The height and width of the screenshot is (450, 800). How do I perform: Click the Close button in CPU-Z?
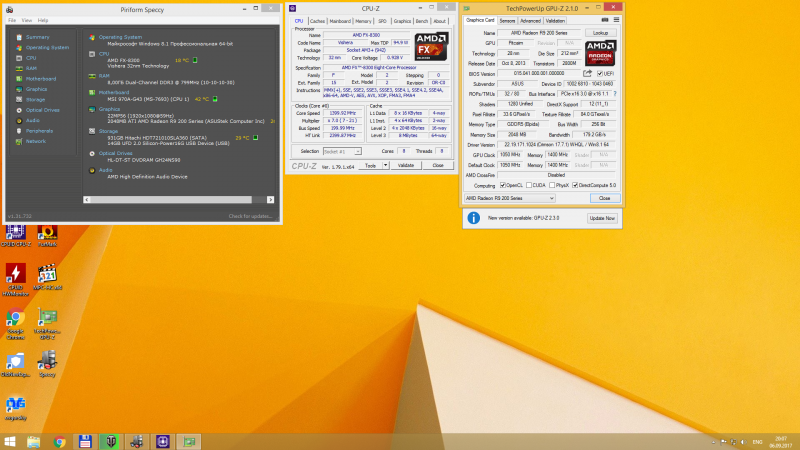438,166
